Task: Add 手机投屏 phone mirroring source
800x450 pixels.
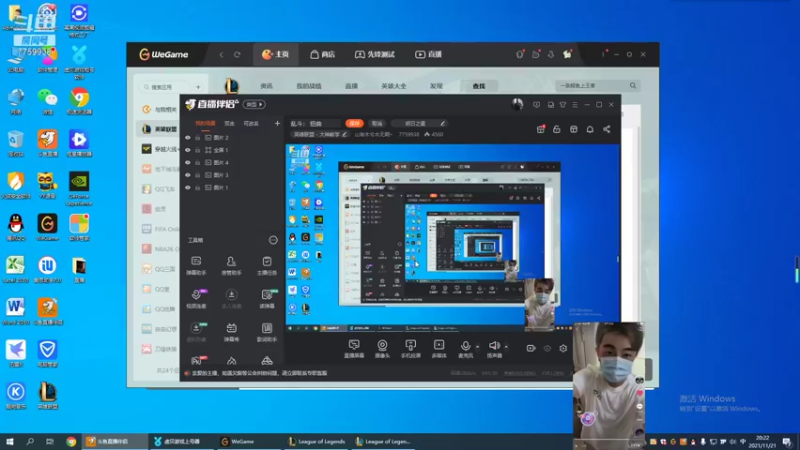Action: tap(410, 349)
